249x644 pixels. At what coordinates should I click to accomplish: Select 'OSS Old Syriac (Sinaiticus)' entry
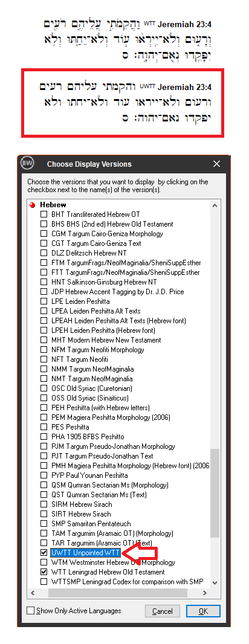(90, 398)
